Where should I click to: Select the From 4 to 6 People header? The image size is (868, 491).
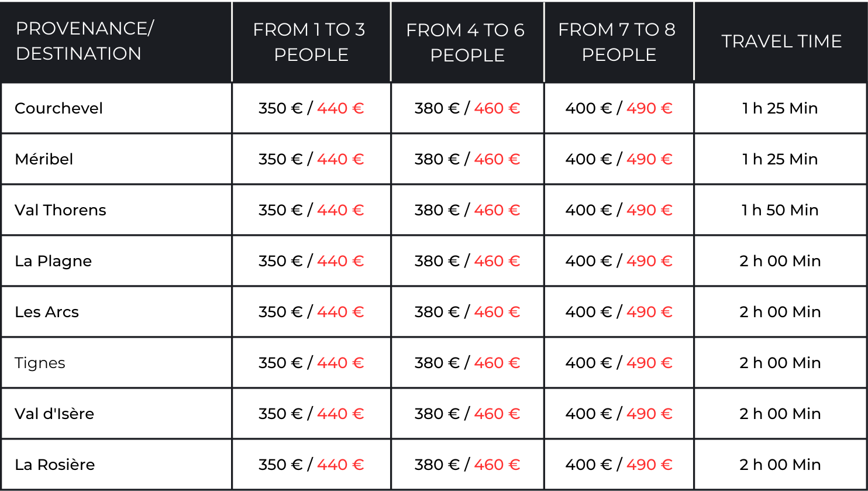pyautogui.click(x=467, y=42)
